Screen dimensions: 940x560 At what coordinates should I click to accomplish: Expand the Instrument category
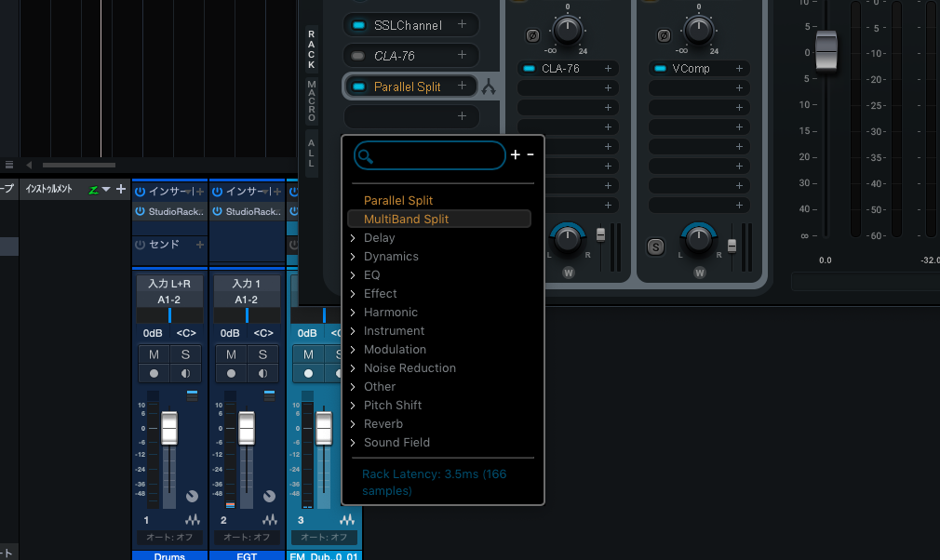click(353, 330)
